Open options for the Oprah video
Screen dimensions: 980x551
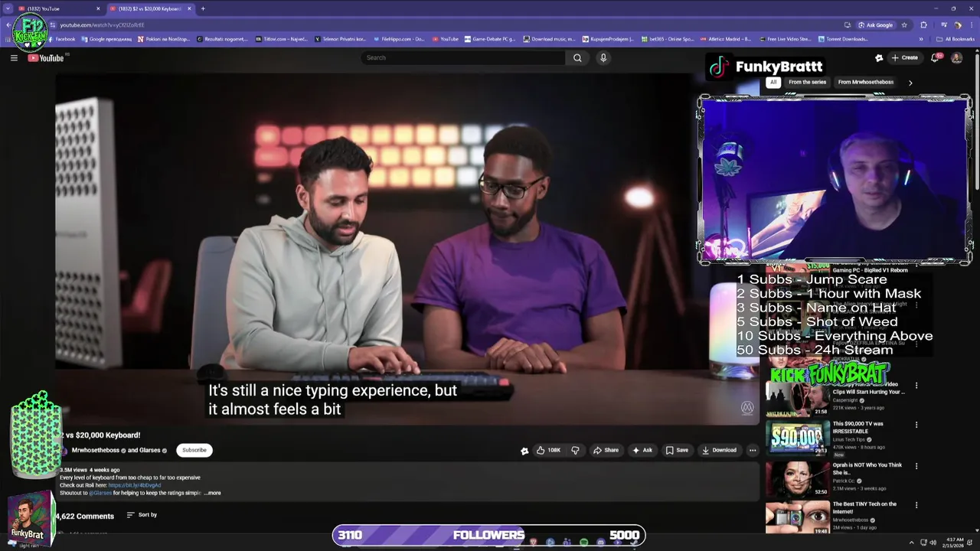pos(916,466)
